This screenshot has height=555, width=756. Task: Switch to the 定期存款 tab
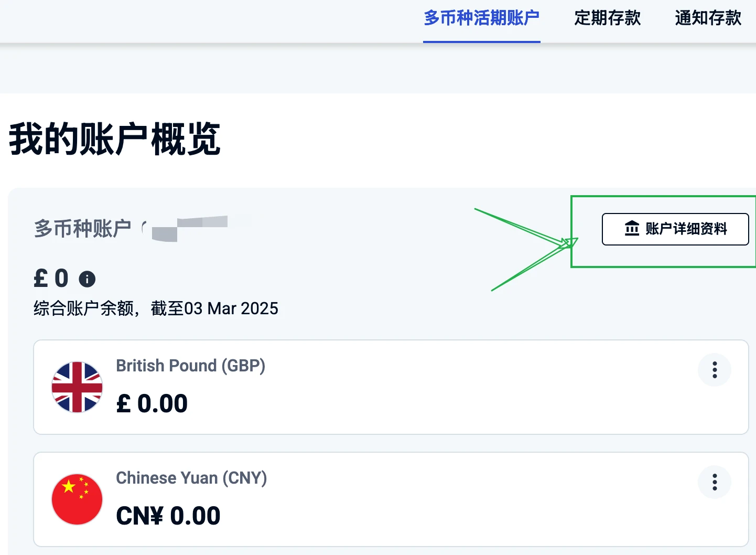(x=608, y=18)
